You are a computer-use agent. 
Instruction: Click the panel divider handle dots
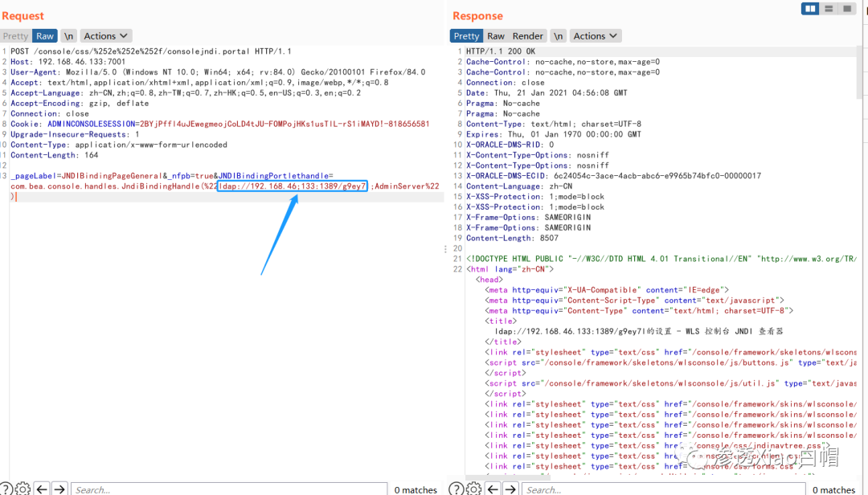[445, 249]
